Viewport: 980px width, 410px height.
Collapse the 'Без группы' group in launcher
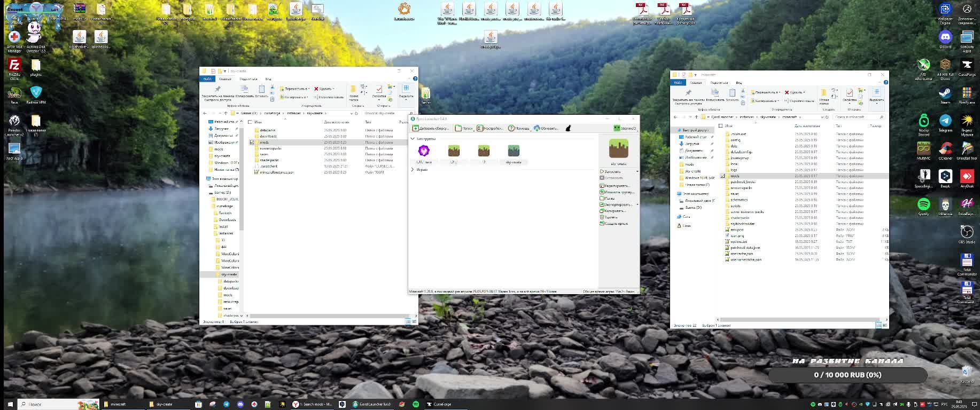tap(413, 139)
